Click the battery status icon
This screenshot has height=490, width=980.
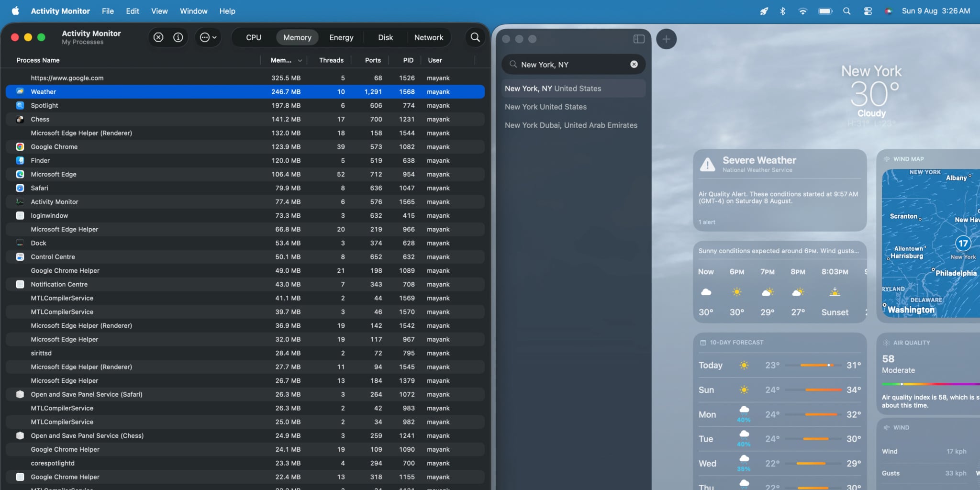825,11
